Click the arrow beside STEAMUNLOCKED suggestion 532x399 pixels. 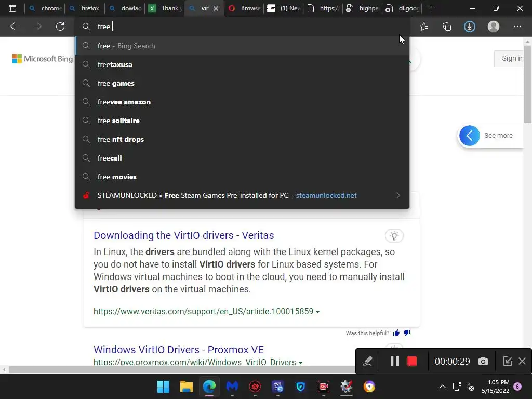398,195
